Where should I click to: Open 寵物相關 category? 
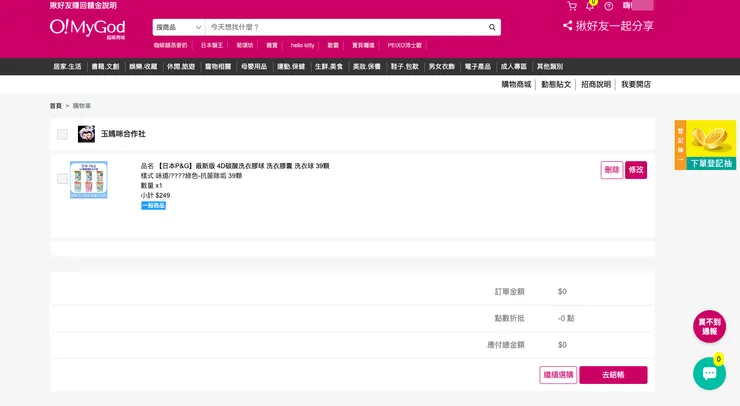(218, 67)
